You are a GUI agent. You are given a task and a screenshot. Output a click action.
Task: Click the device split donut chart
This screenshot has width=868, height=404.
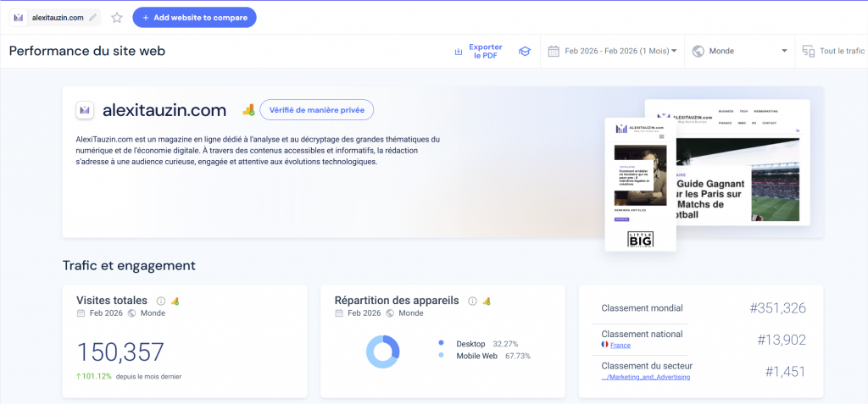click(x=382, y=352)
